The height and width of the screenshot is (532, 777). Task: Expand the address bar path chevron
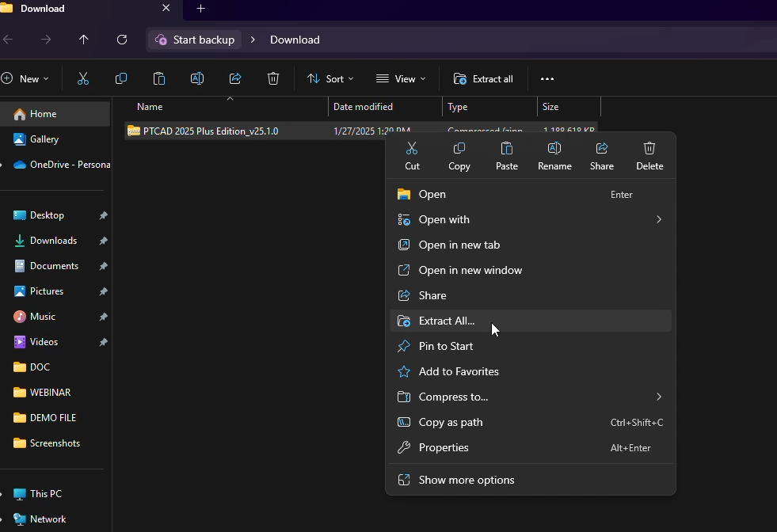(253, 40)
